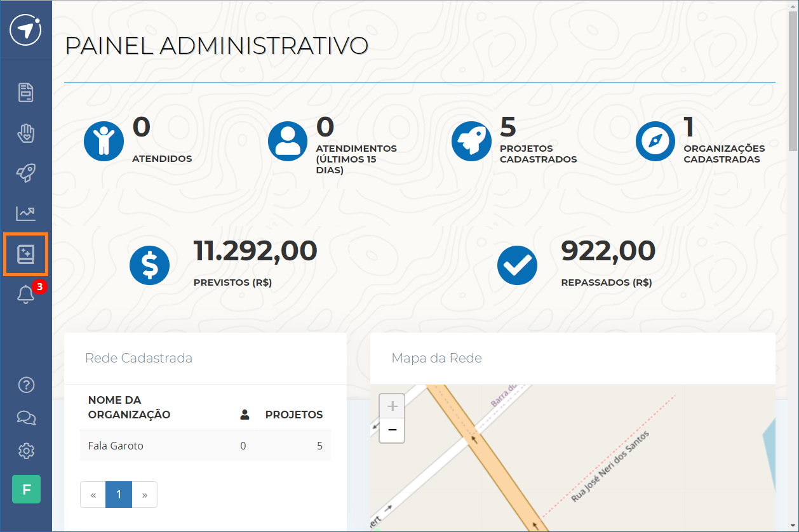Go to previous page with « button

93,495
